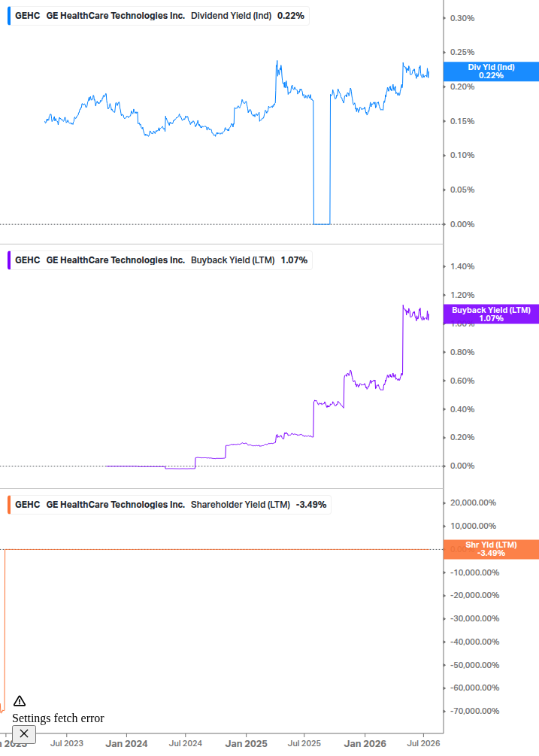Click the -50,000.00% shareholder yield axis tick

474,666
